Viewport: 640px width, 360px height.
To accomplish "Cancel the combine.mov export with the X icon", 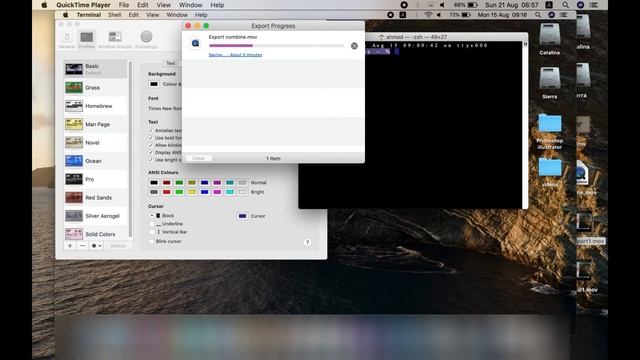I will tap(354, 46).
